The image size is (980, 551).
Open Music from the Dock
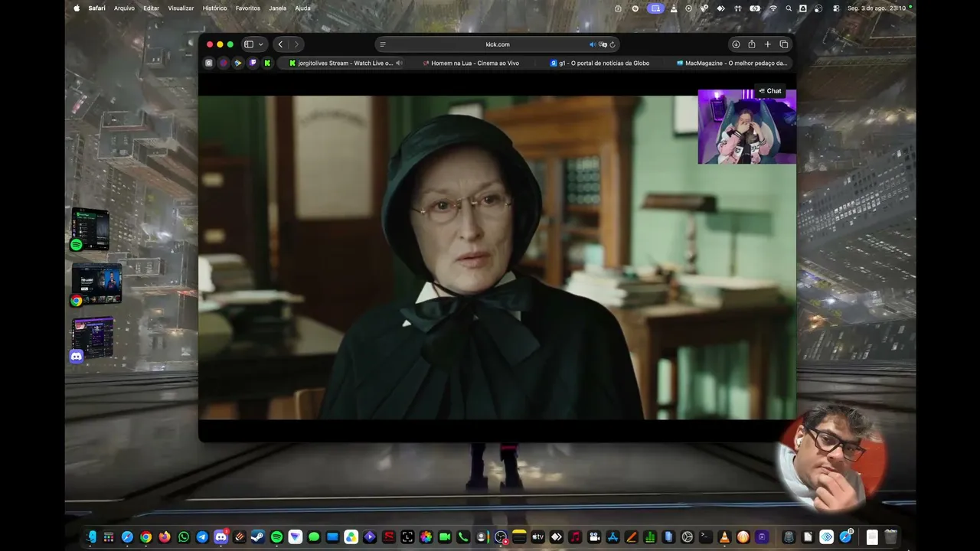tap(575, 537)
